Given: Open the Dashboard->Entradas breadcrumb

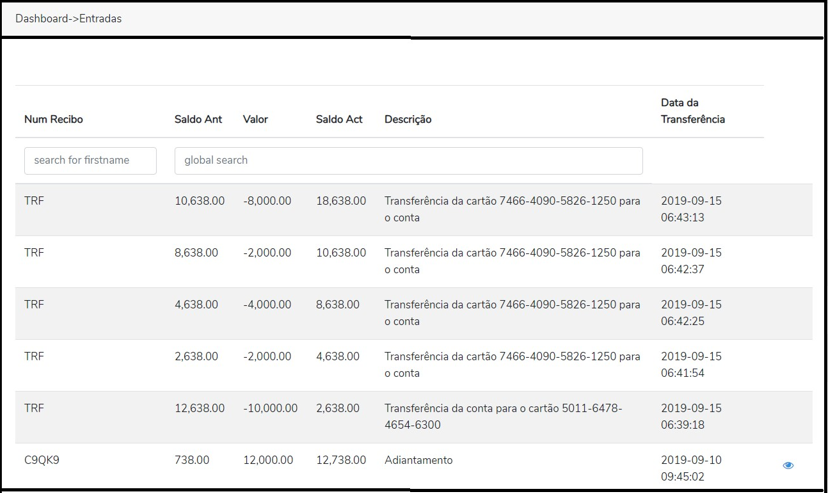Looking at the screenshot, I should tap(68, 19).
